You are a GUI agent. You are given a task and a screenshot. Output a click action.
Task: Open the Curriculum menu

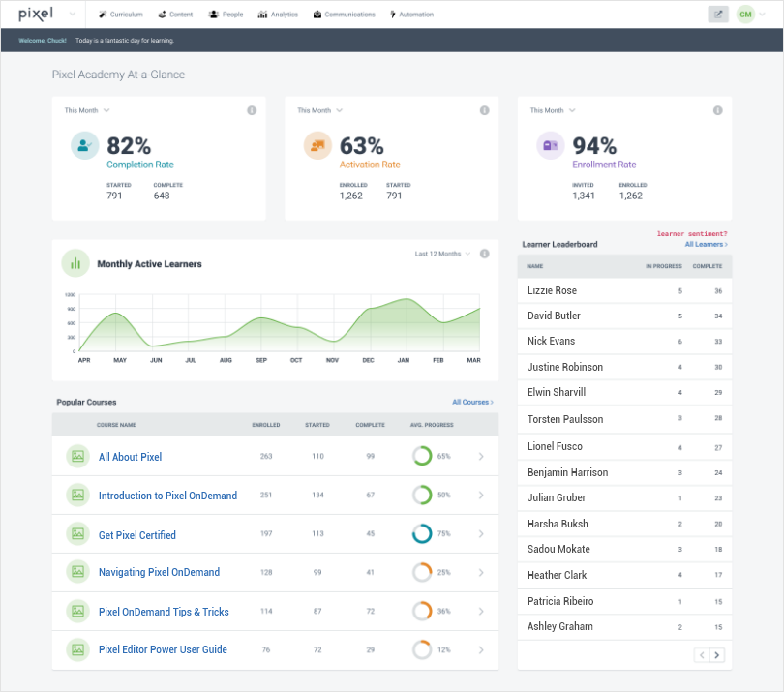pyautogui.click(x=121, y=15)
